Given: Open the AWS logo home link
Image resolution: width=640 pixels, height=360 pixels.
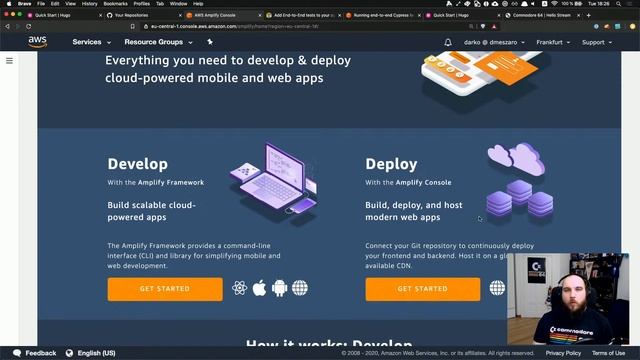Looking at the screenshot, I should (38, 42).
